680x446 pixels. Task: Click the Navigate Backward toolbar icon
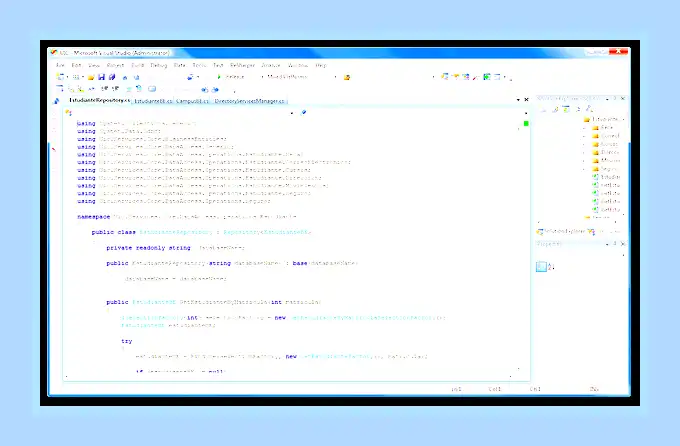[x=204, y=90]
